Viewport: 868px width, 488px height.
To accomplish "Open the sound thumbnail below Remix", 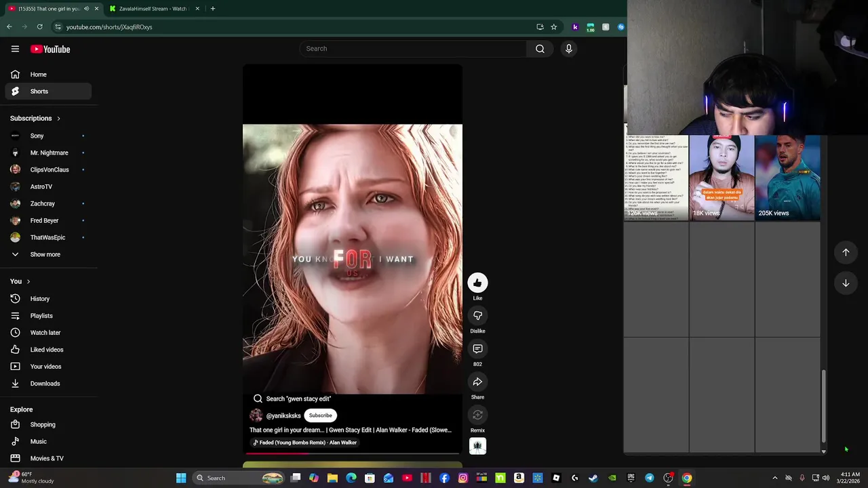I will (477, 446).
